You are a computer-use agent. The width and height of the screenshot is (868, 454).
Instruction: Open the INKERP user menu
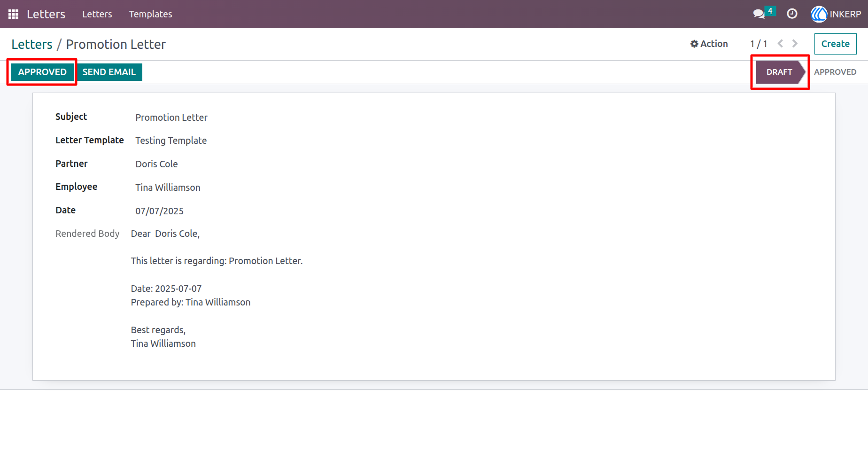click(836, 14)
